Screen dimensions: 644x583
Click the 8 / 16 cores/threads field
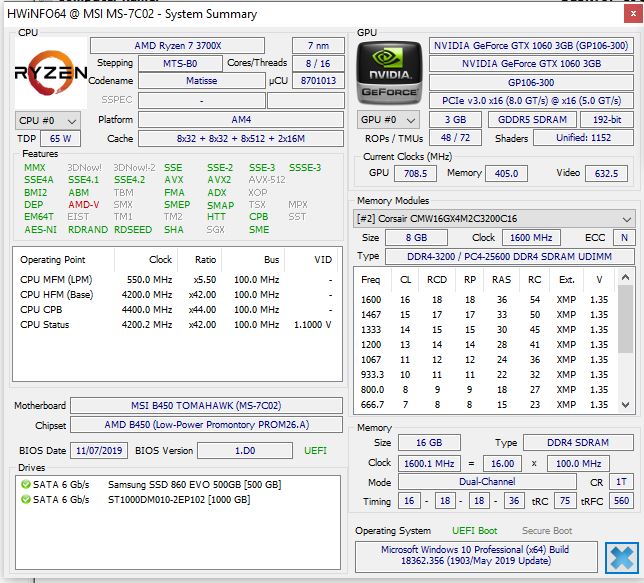318,64
